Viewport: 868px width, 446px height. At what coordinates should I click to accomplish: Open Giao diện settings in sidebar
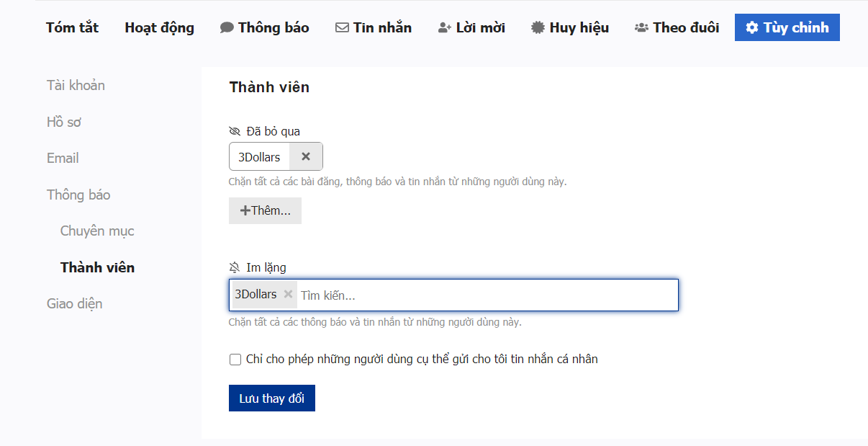(x=74, y=303)
